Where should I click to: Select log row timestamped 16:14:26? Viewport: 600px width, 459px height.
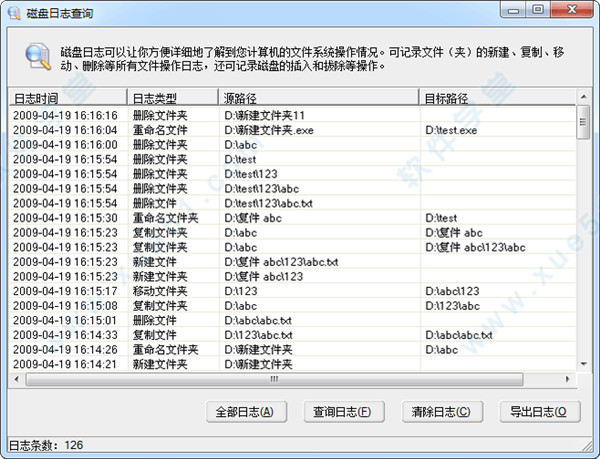pos(292,349)
